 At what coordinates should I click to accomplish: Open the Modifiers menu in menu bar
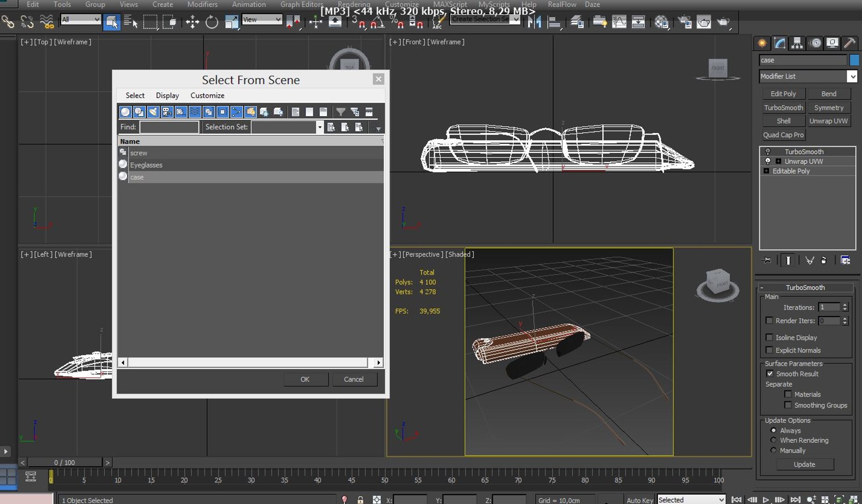[202, 4]
